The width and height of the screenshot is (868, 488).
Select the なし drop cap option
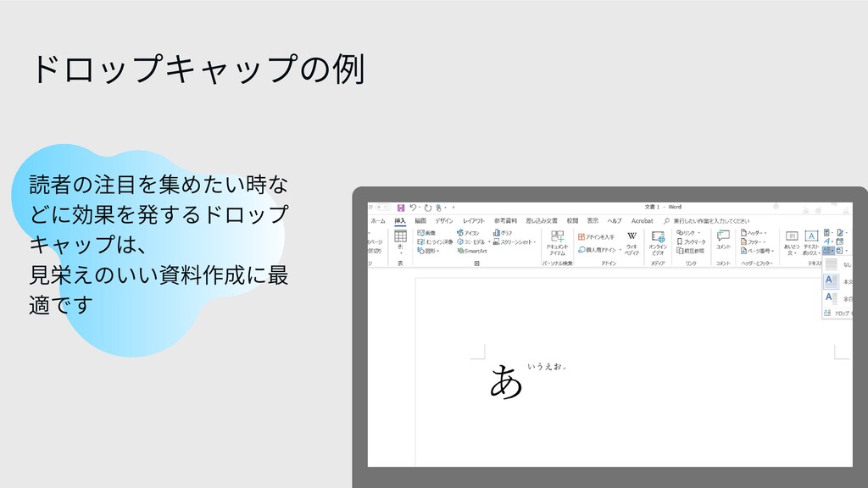837,264
